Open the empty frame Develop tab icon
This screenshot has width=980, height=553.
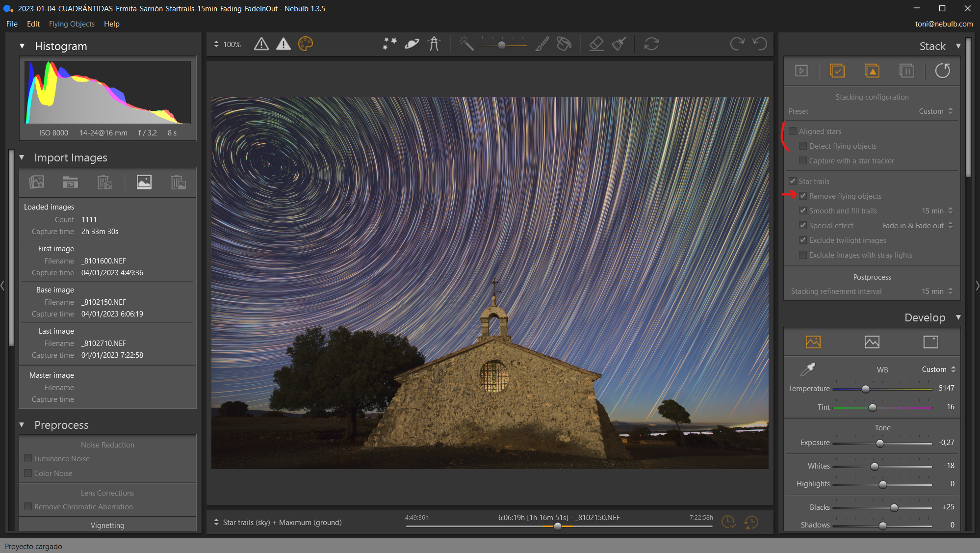(x=930, y=342)
